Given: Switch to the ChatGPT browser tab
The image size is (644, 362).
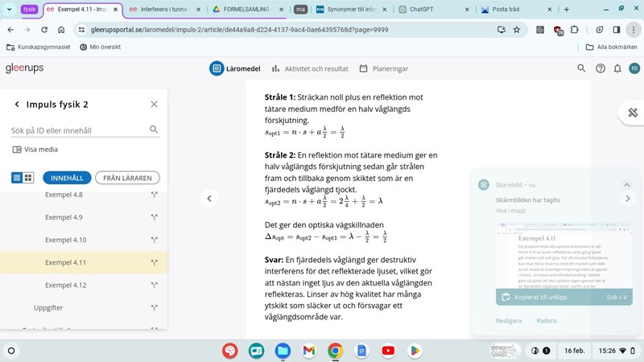Looking at the screenshot, I should [x=429, y=10].
